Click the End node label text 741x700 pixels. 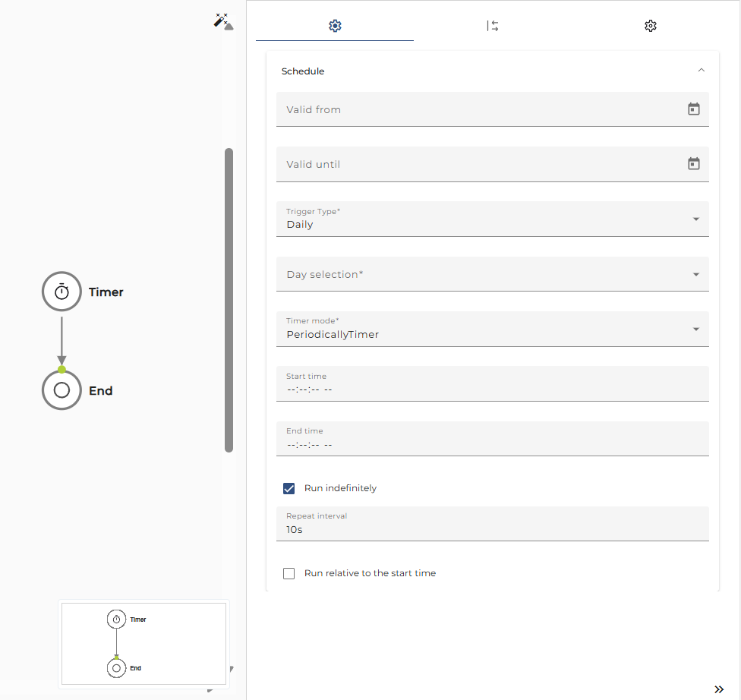click(101, 391)
